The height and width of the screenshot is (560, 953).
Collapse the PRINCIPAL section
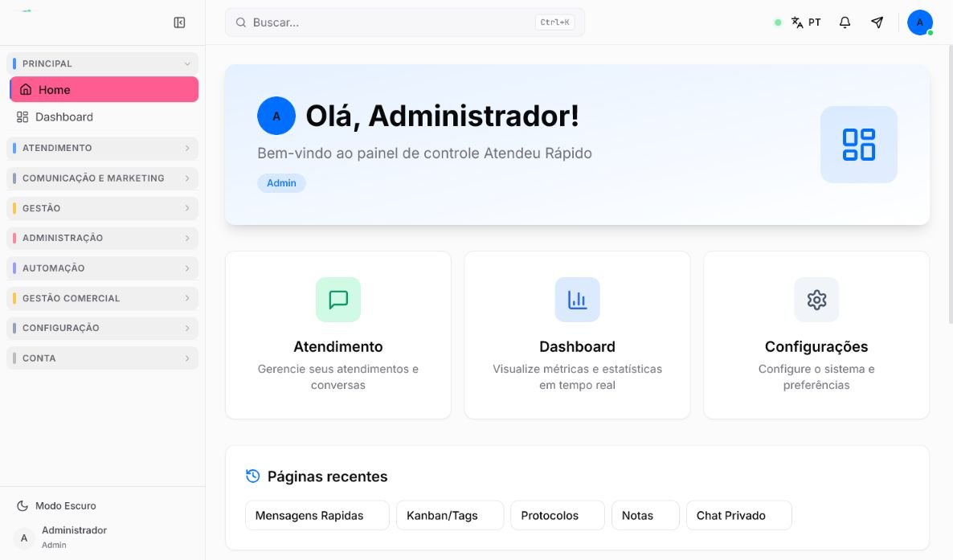coord(103,63)
